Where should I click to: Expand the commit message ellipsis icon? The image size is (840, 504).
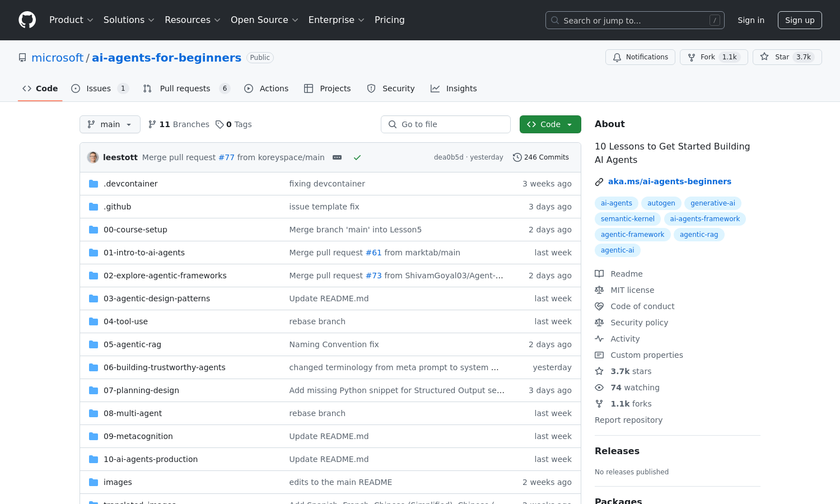tap(337, 157)
